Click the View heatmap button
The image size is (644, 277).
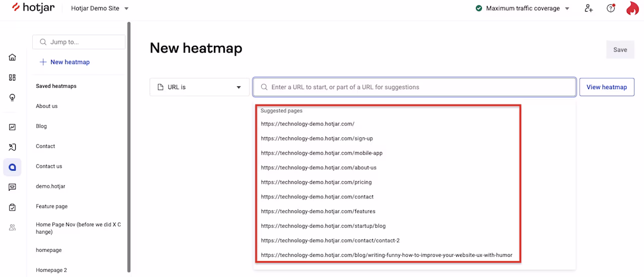[x=607, y=87]
